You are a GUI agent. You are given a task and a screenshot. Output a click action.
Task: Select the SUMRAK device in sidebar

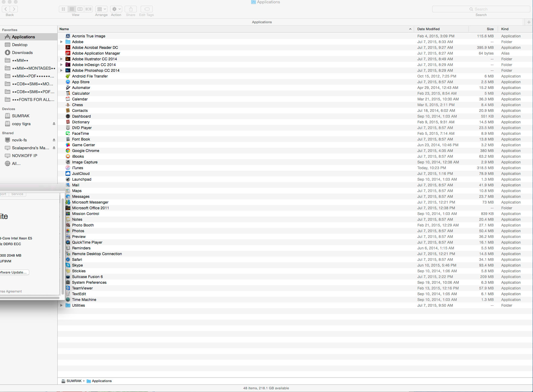coord(29,116)
